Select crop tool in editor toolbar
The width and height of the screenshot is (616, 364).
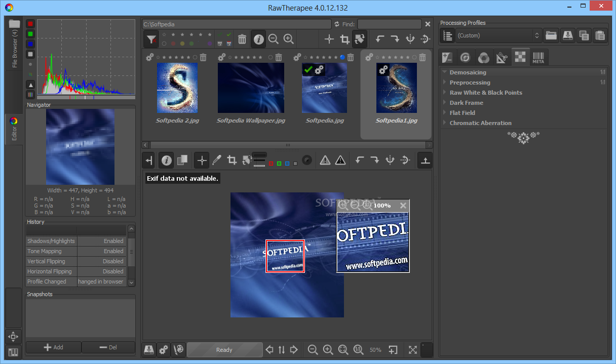pyautogui.click(x=232, y=160)
